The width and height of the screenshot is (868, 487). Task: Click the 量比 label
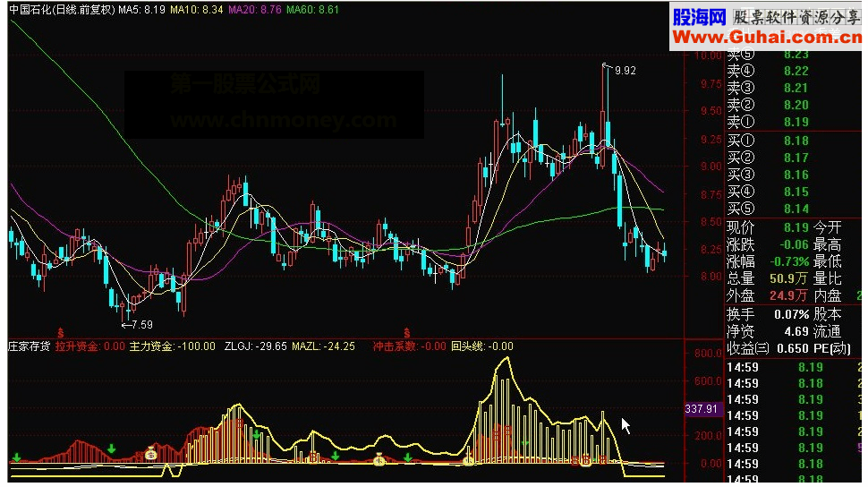tap(828, 278)
